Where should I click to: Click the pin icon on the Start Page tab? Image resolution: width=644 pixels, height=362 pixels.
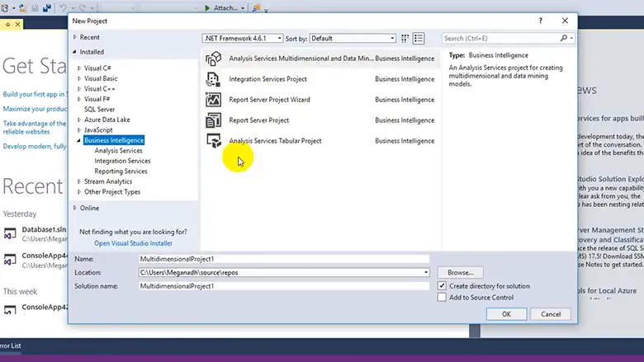[x=7, y=25]
